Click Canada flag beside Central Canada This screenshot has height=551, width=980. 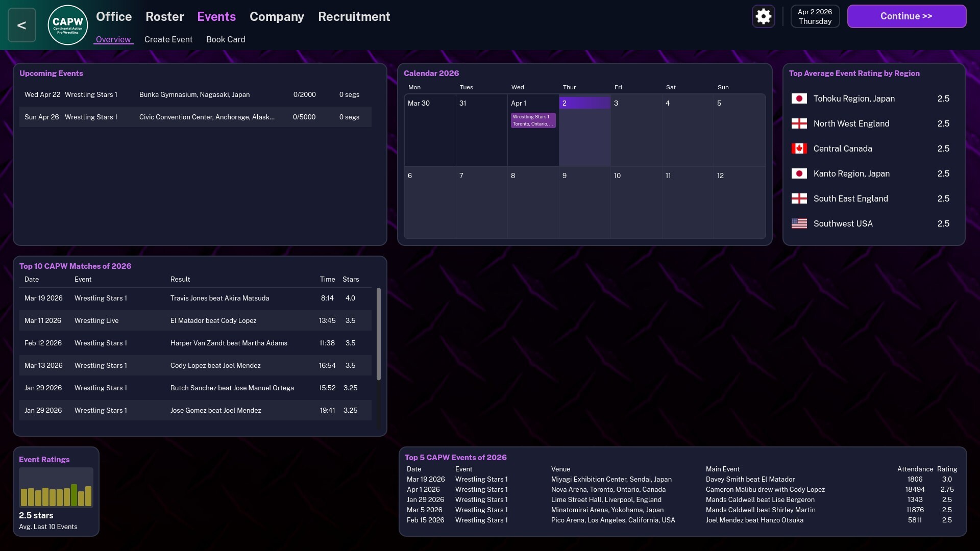pos(799,148)
